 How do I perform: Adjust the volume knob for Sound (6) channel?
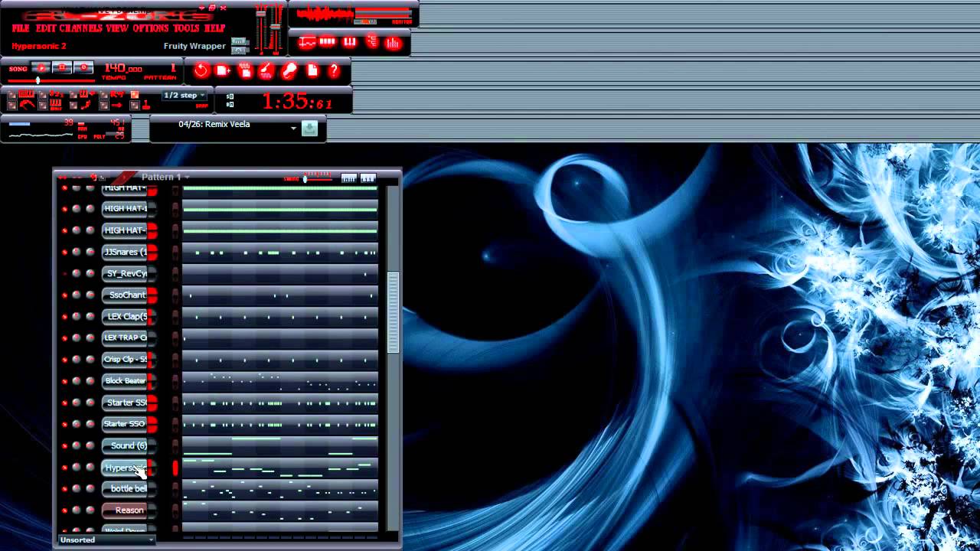90,445
